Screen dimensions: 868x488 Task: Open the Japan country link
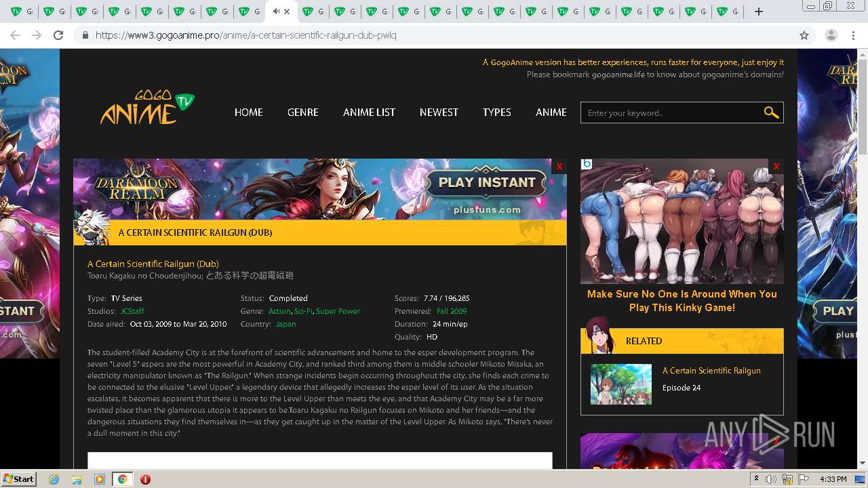285,324
